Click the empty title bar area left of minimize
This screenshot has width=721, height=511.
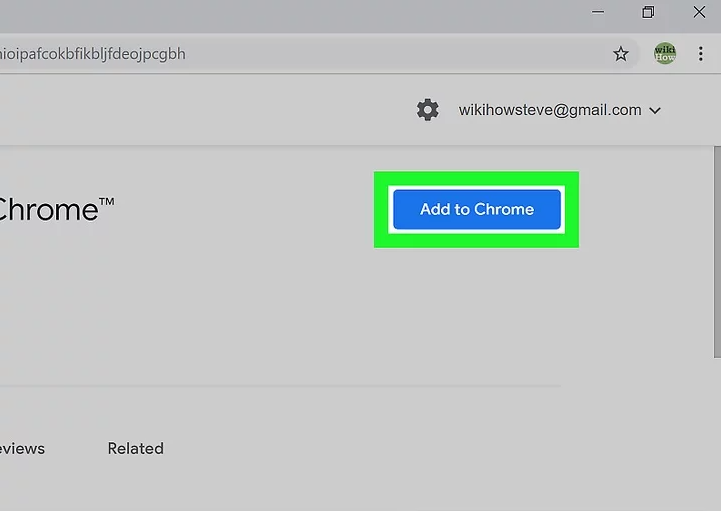tap(300, 12)
